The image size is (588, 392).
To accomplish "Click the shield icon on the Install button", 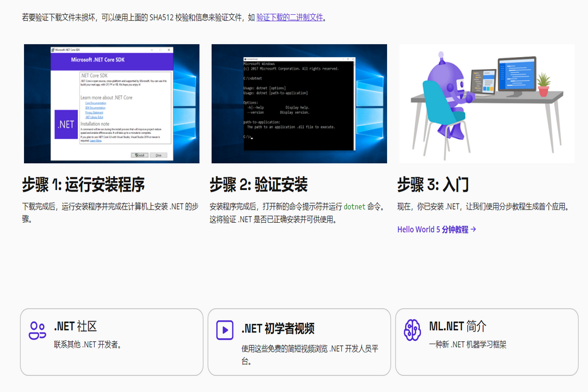I will click(137, 155).
